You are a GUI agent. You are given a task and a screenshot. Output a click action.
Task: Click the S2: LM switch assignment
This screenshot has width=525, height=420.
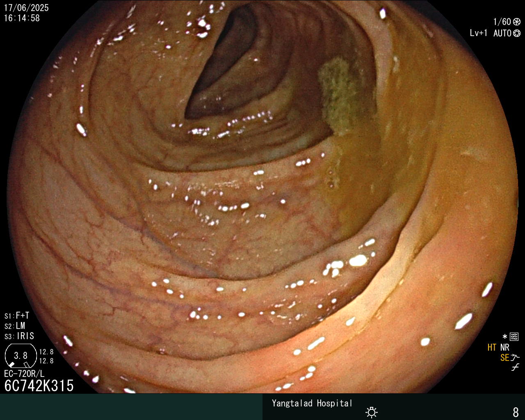(x=15, y=326)
